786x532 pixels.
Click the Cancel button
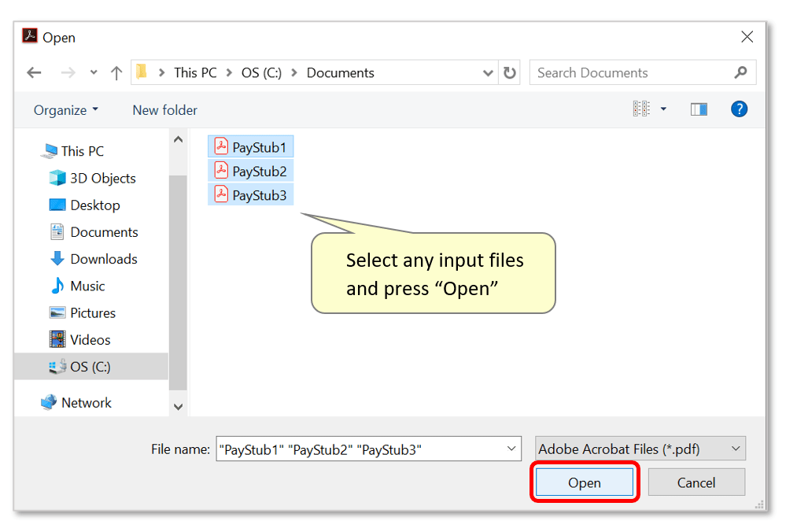tap(696, 482)
